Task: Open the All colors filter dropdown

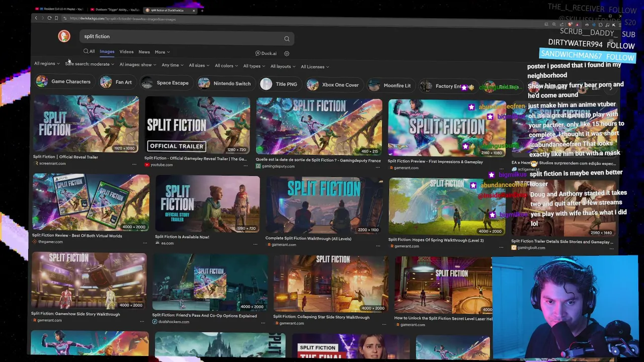Action: tap(226, 66)
